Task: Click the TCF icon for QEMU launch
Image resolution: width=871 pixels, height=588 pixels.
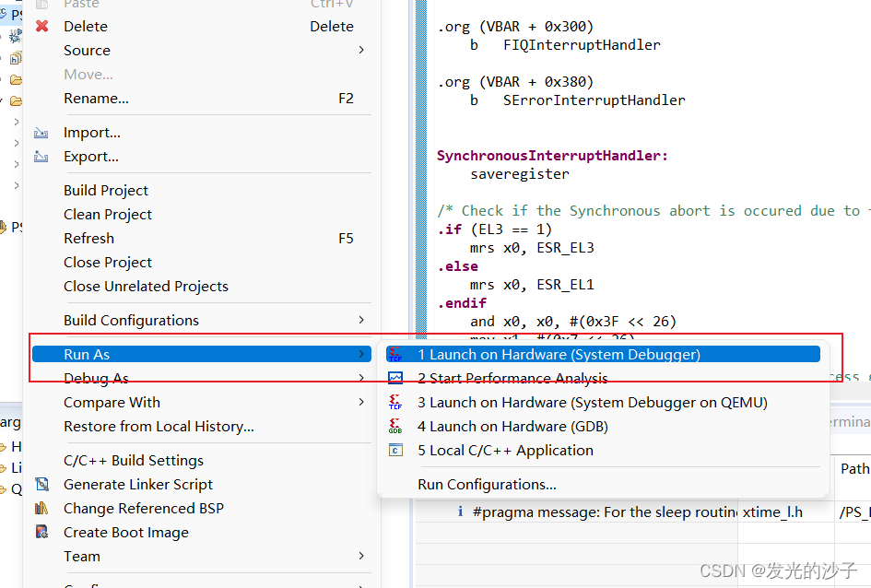Action: click(395, 402)
